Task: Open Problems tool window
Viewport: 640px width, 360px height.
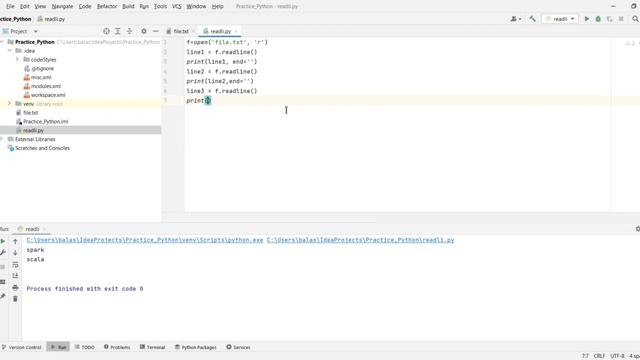Action: pyautogui.click(x=117, y=347)
